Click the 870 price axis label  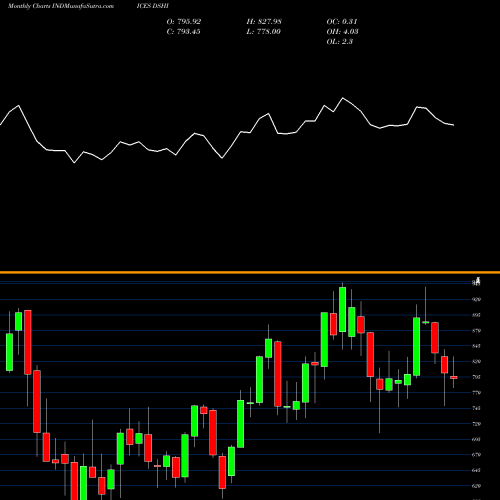click(476, 331)
